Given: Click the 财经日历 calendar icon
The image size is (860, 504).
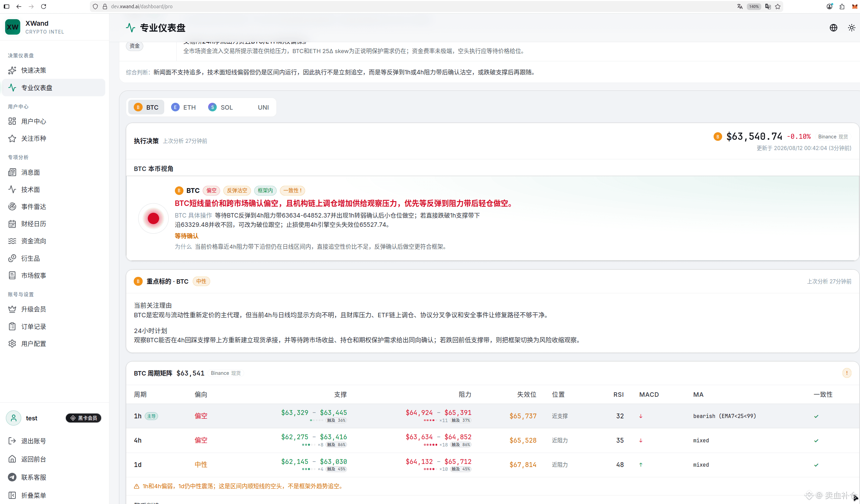Looking at the screenshot, I should coord(12,224).
